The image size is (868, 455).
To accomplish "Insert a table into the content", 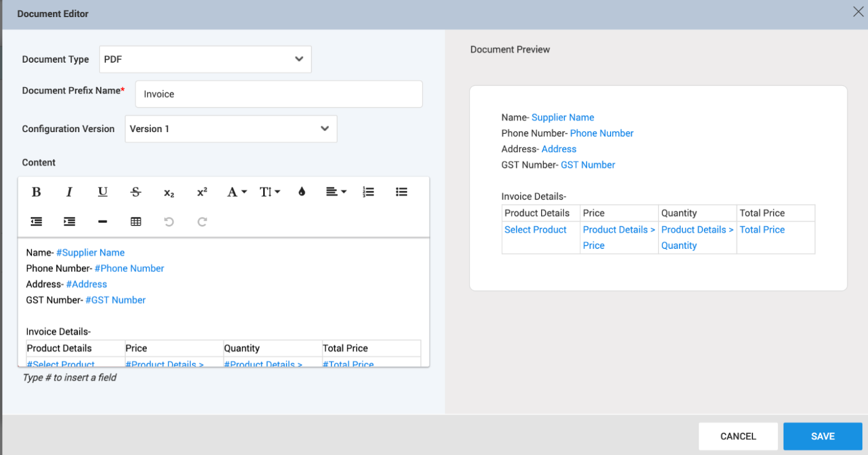I will click(x=136, y=222).
